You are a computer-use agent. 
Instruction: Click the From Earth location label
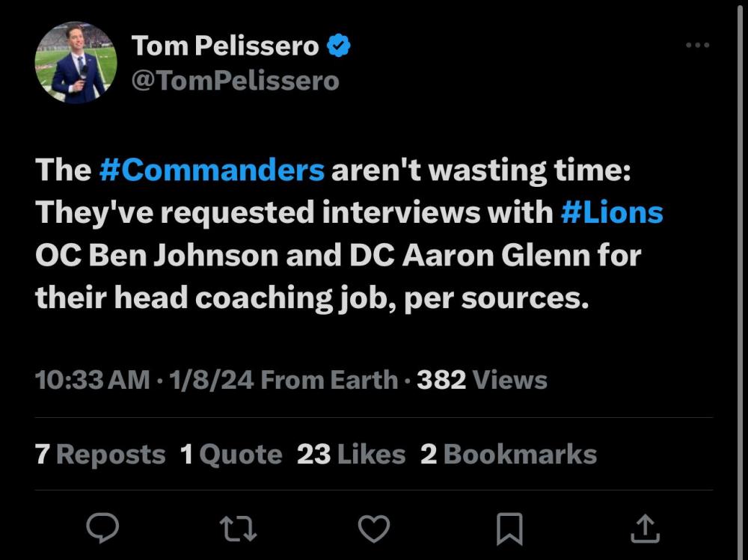[329, 380]
